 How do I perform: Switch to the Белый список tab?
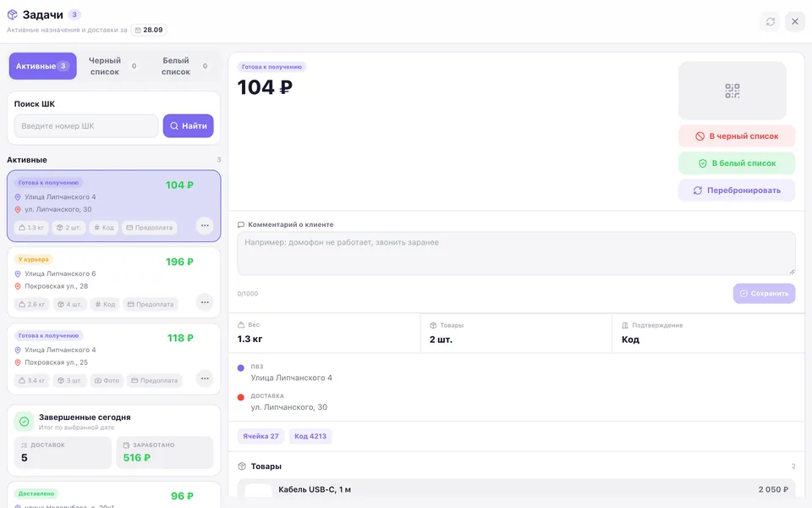(x=184, y=66)
